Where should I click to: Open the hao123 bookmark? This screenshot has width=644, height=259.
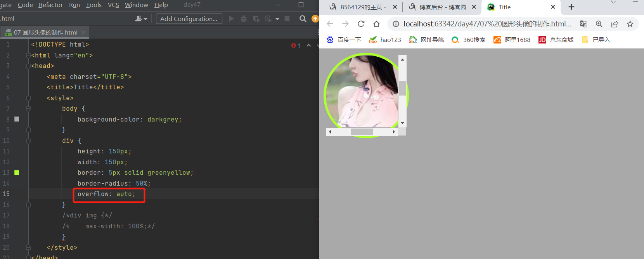pyautogui.click(x=385, y=40)
